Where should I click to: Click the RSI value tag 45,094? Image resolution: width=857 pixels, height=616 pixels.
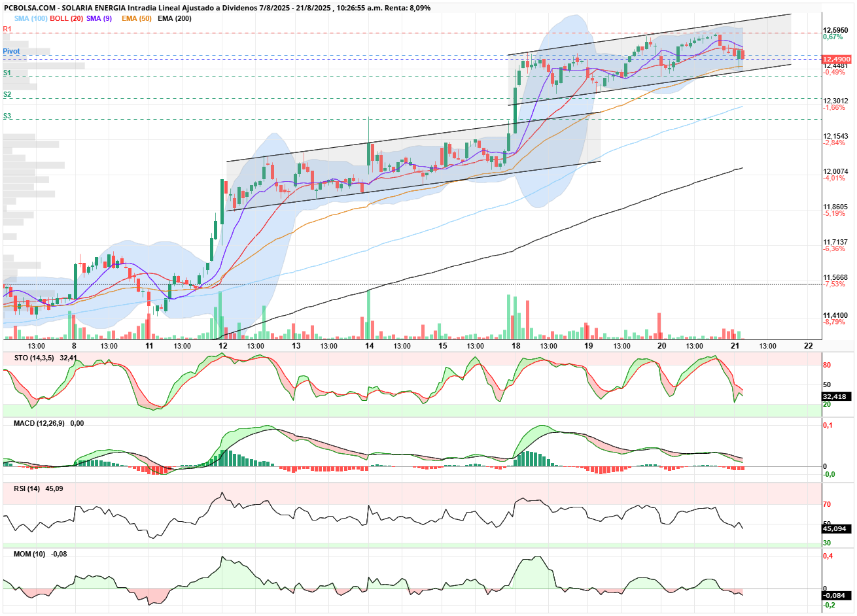835,528
